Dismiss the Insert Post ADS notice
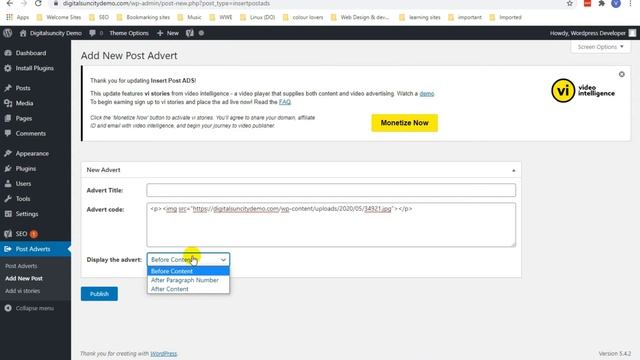Image resolution: width=640 pixels, height=360 pixels. click(x=622, y=74)
